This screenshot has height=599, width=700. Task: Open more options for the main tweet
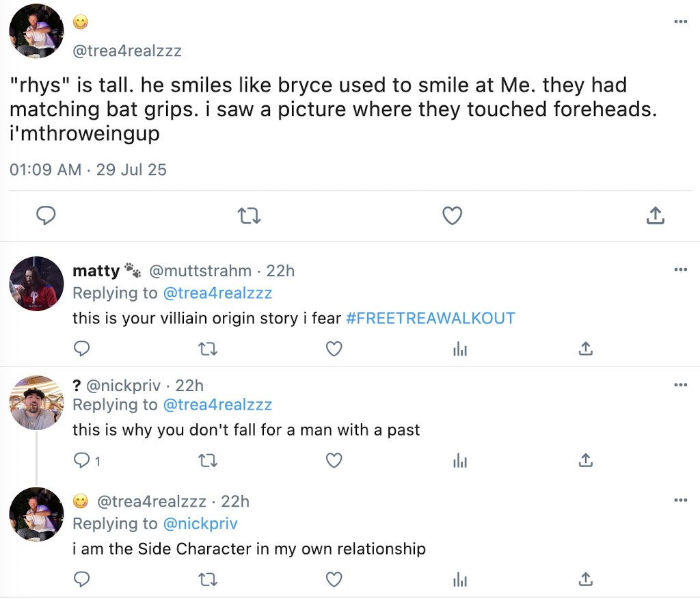point(679,22)
